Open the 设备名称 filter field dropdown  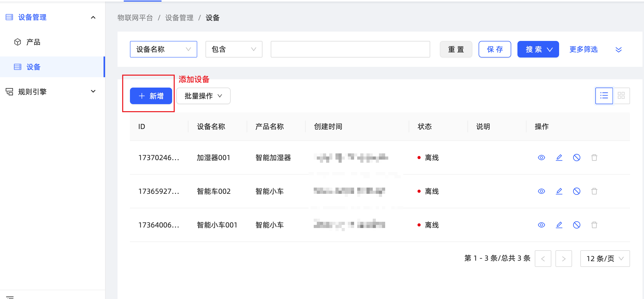pyautogui.click(x=163, y=49)
